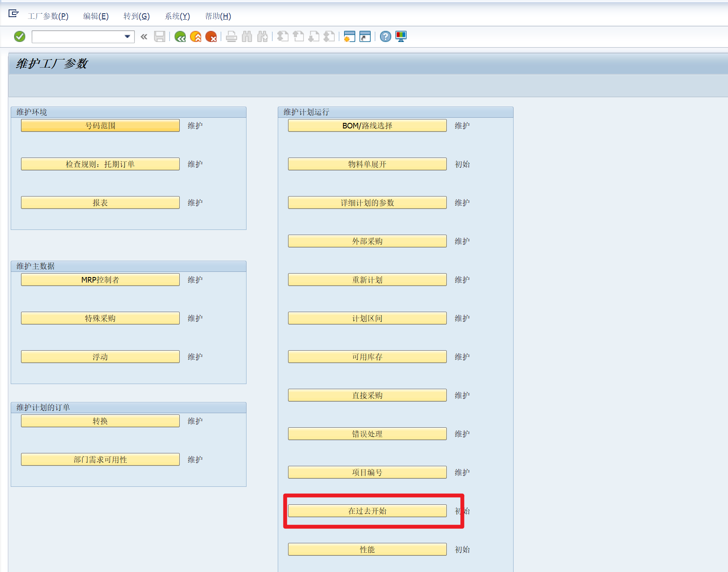The image size is (728, 572).
Task: Click the 计划区间 button
Action: coord(367,318)
